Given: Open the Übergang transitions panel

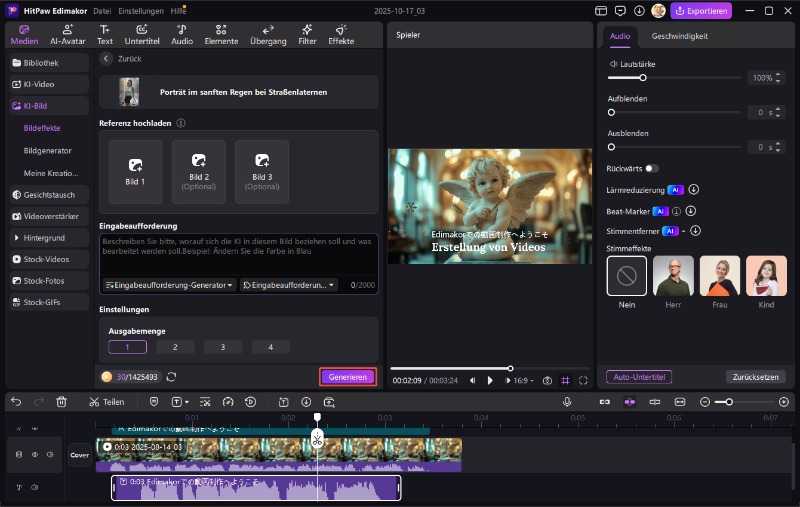Looking at the screenshot, I should [266, 34].
